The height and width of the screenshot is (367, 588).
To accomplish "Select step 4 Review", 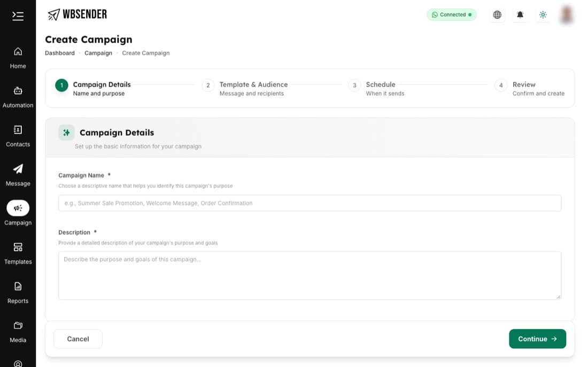I will tap(530, 89).
